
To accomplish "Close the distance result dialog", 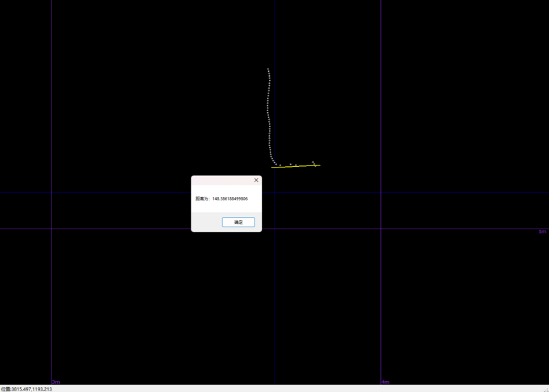I will [x=256, y=180].
